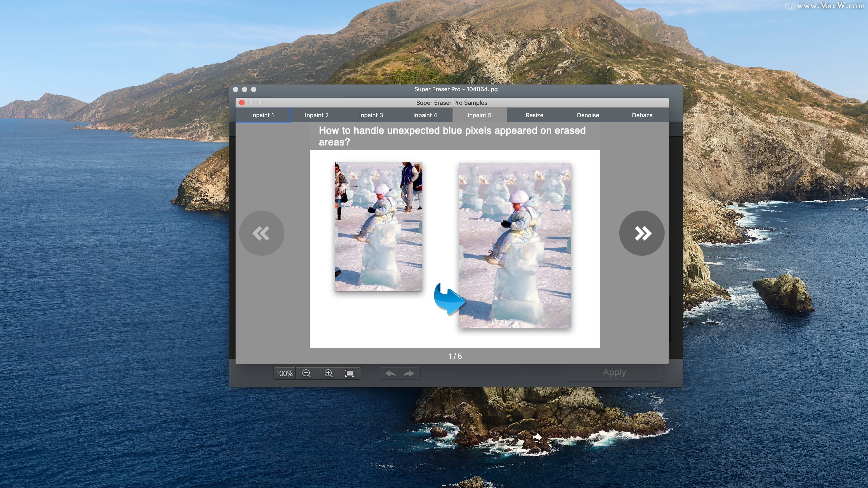Open the Inpaint 3 sample tab
The width and height of the screenshot is (868, 488).
(x=371, y=115)
